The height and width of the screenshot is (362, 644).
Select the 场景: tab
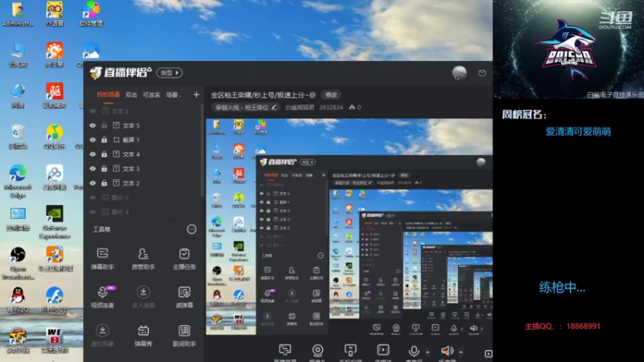point(173,95)
